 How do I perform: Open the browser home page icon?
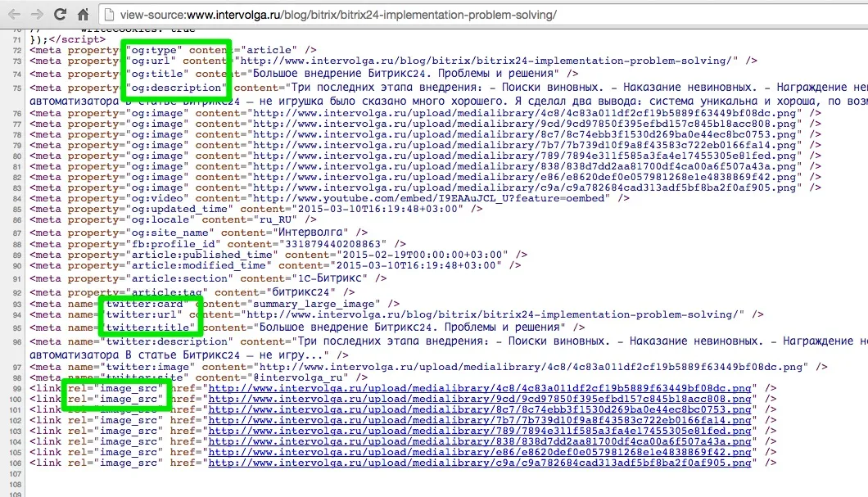(x=83, y=15)
